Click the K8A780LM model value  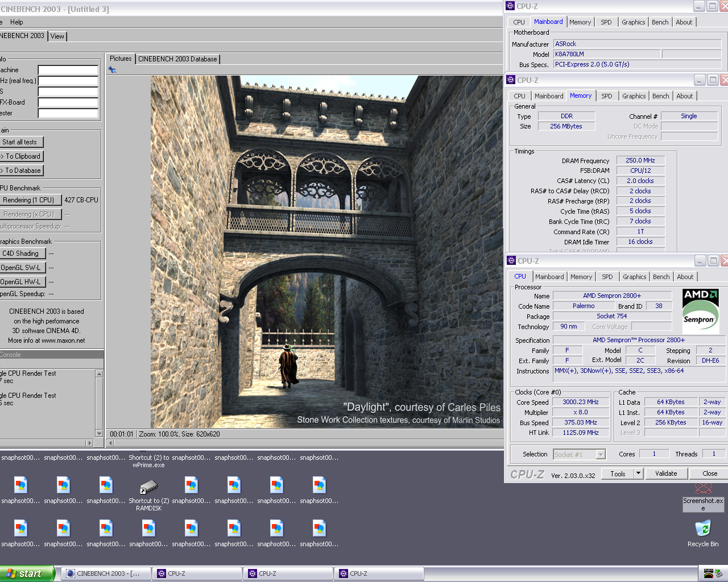[x=607, y=54]
